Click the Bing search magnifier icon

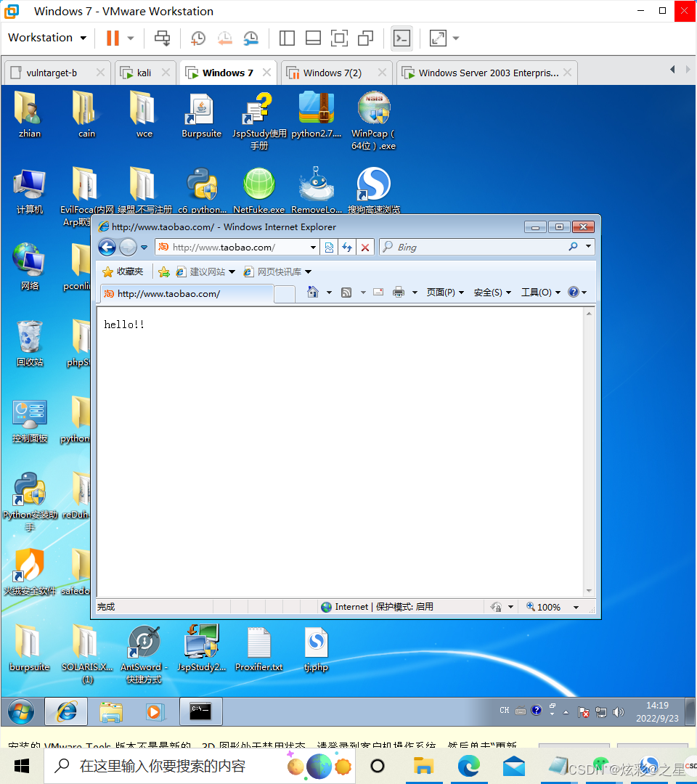point(573,247)
